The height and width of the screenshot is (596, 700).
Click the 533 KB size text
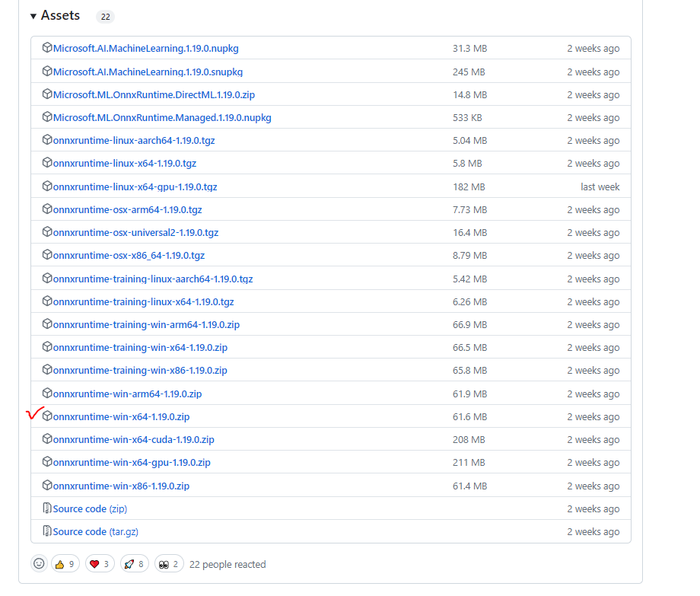pyautogui.click(x=467, y=117)
